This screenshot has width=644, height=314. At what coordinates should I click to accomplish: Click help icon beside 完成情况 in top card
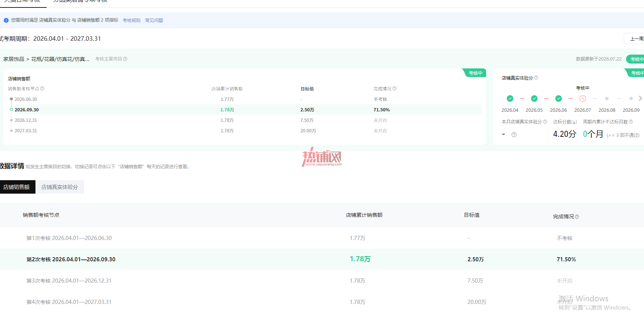point(395,89)
